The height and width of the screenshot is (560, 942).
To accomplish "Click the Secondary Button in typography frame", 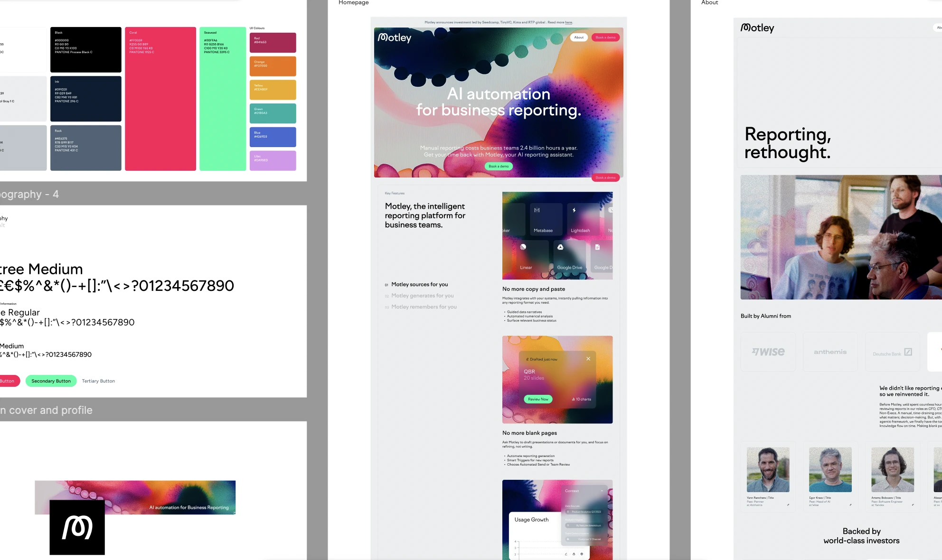I will [51, 381].
